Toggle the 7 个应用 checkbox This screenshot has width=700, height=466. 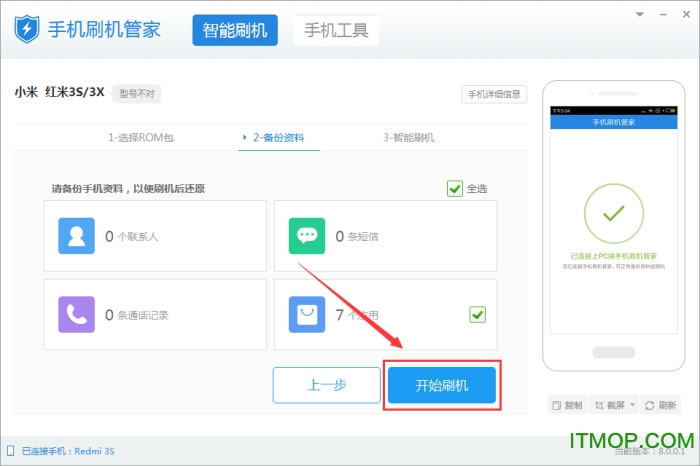coord(478,315)
